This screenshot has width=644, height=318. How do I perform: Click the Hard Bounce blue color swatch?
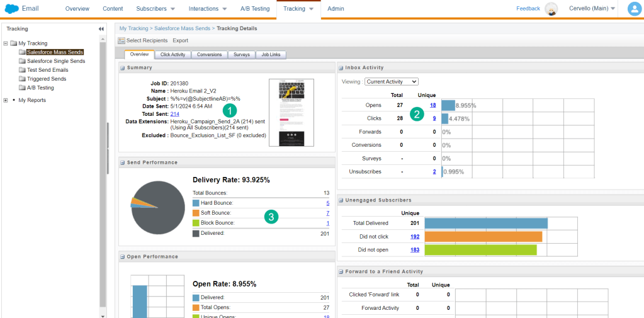pyautogui.click(x=196, y=203)
